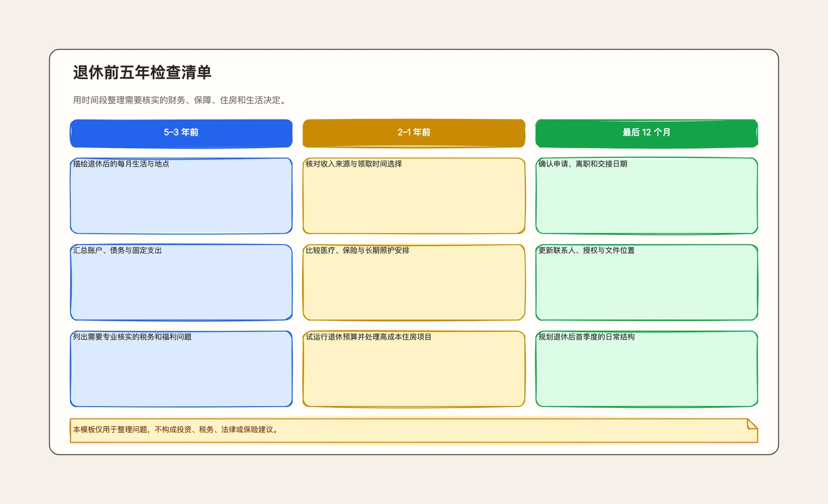Select the 最后 12 个月 column header
Viewport: 828px width, 504px height.
[x=647, y=133]
